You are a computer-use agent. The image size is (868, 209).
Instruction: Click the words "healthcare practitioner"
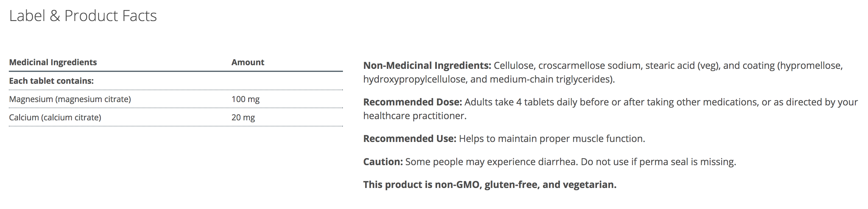coord(414,116)
